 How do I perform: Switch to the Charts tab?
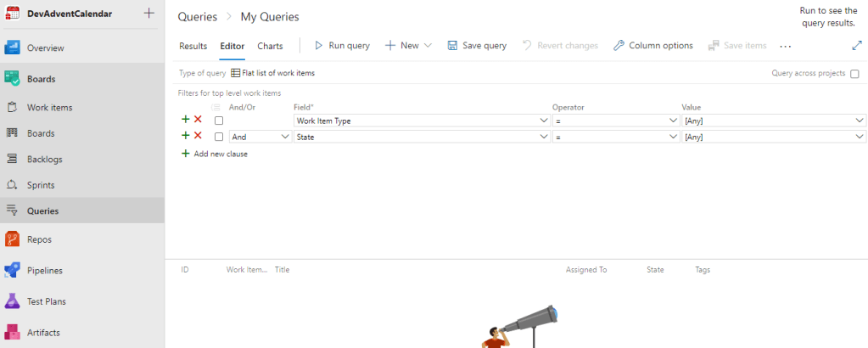[x=270, y=46]
